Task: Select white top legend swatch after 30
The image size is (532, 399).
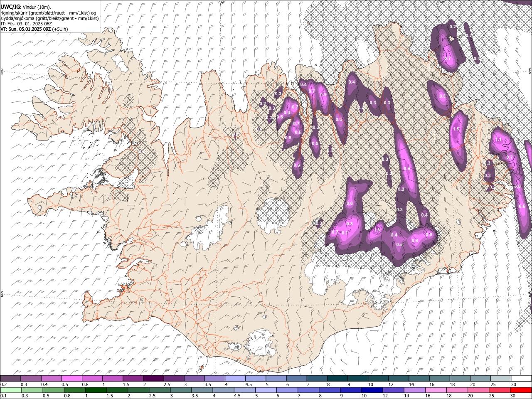Action: [x=521, y=378]
